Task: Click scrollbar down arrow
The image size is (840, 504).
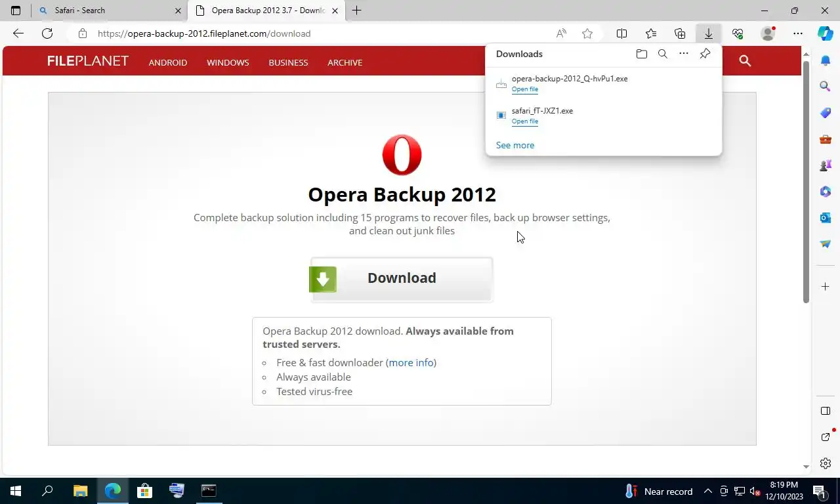Action: coord(807,467)
